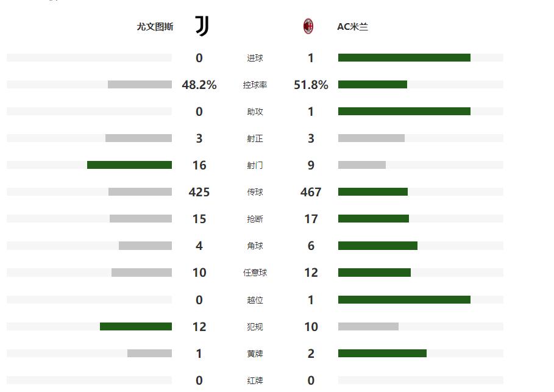This screenshot has width=554, height=392.
Task: Click AC Milan's green 黄牌 yellow card bar
Action: [x=382, y=353]
